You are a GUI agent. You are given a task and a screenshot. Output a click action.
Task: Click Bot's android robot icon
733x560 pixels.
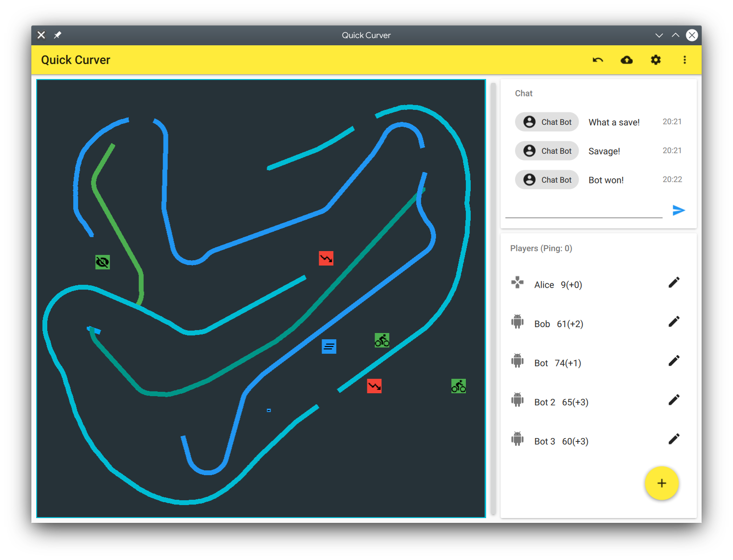(517, 360)
